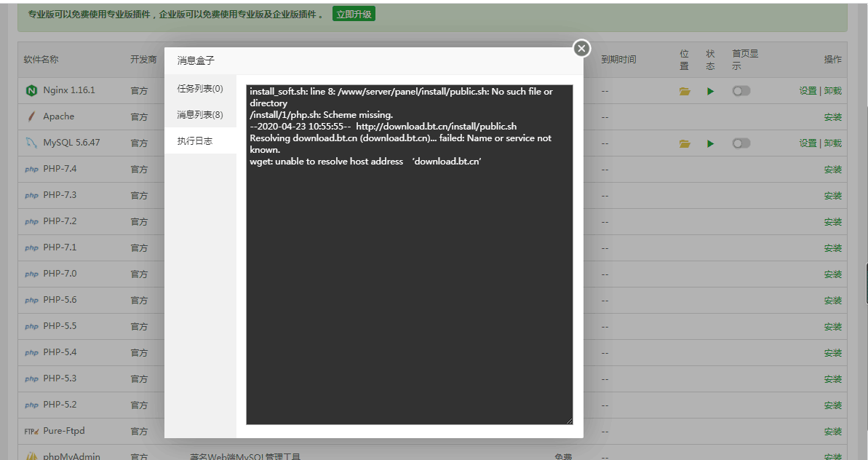Click the Apache feather icon
The height and width of the screenshot is (460, 868).
(x=31, y=116)
